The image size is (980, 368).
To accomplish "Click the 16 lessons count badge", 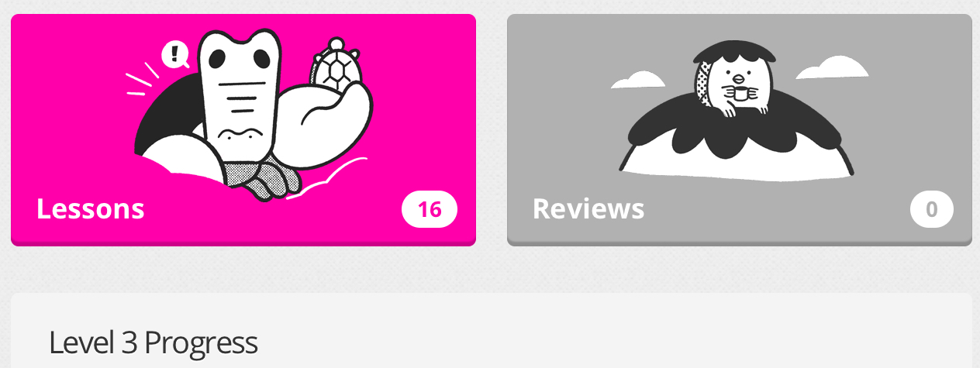I will coord(430,210).
